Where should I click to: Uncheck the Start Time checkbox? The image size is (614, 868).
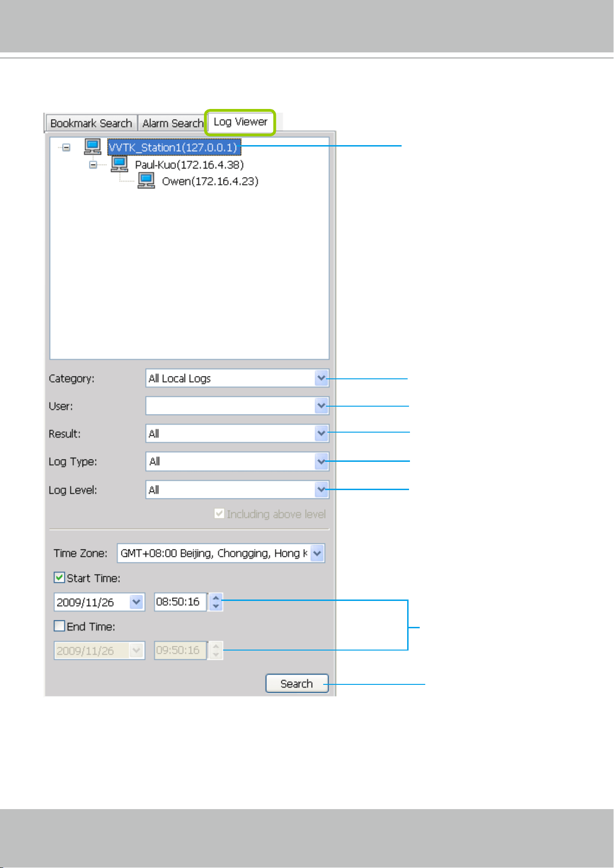tap(59, 578)
